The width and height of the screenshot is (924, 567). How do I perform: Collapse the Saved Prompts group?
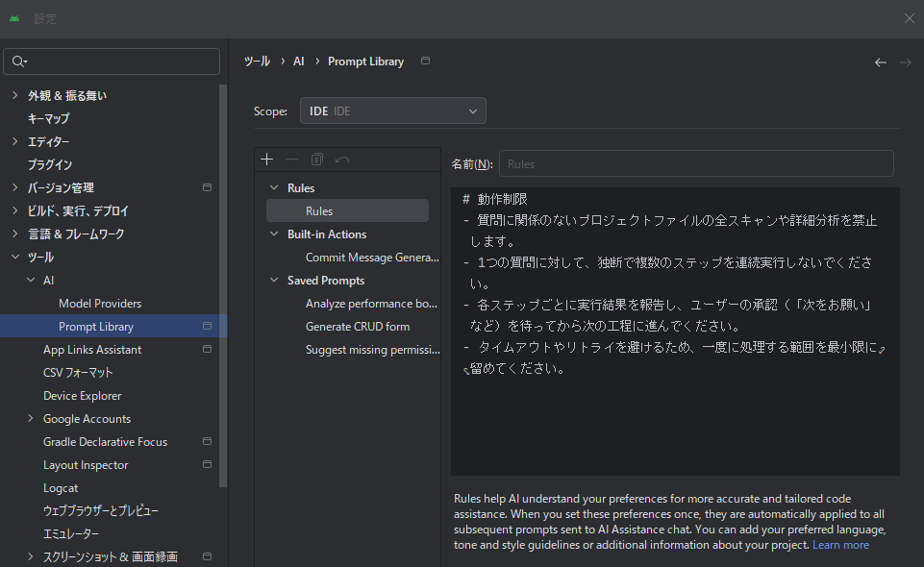click(x=274, y=281)
